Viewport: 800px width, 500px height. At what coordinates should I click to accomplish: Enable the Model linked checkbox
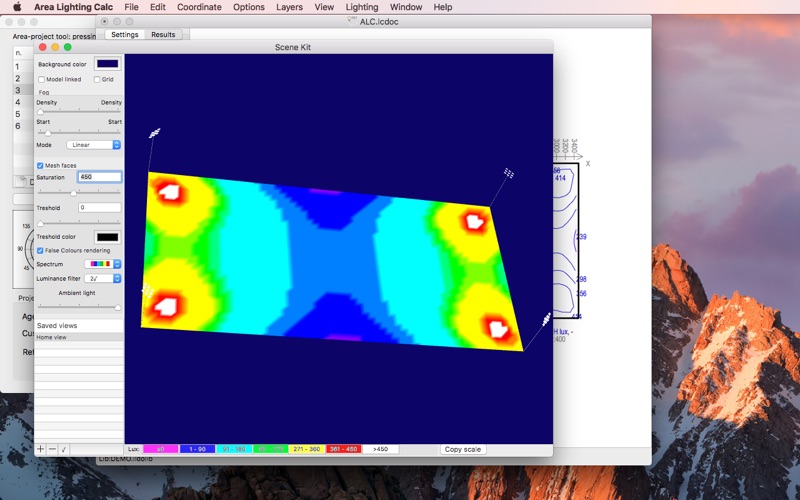(41, 80)
